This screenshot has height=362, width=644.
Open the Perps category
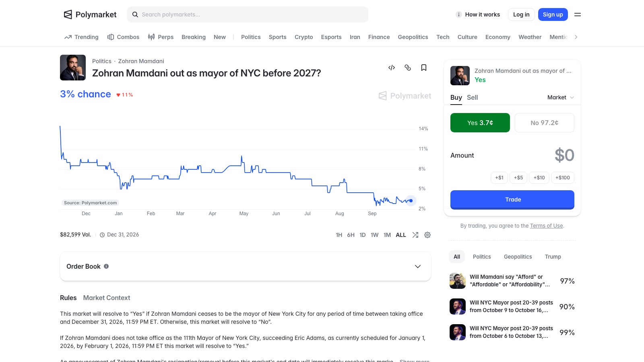pyautogui.click(x=161, y=37)
